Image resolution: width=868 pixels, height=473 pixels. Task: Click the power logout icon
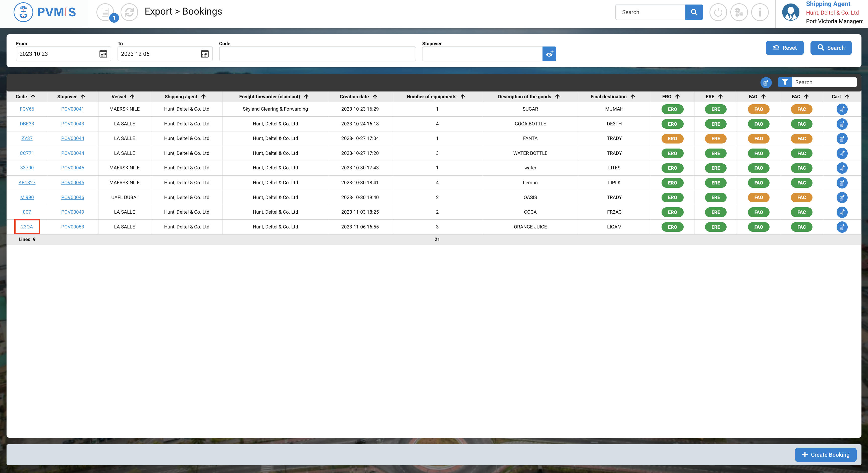pos(718,13)
